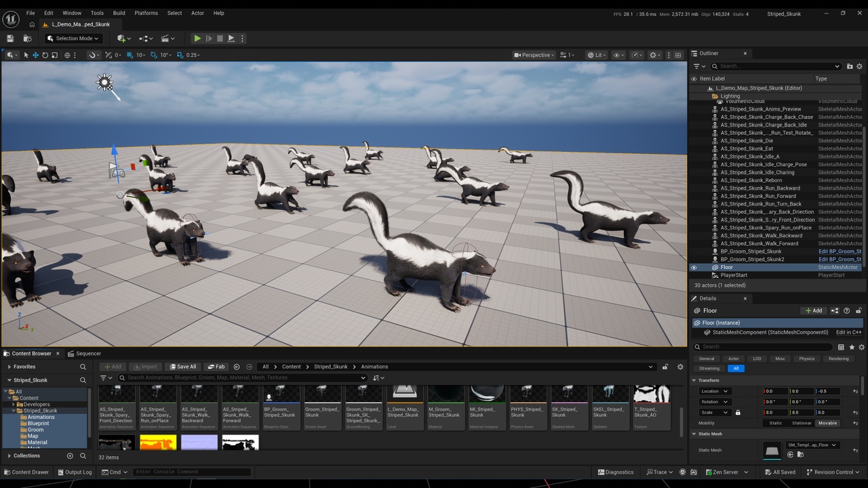The height and width of the screenshot is (488, 868).
Task: Click Edit in C++ link
Action: [x=848, y=332]
